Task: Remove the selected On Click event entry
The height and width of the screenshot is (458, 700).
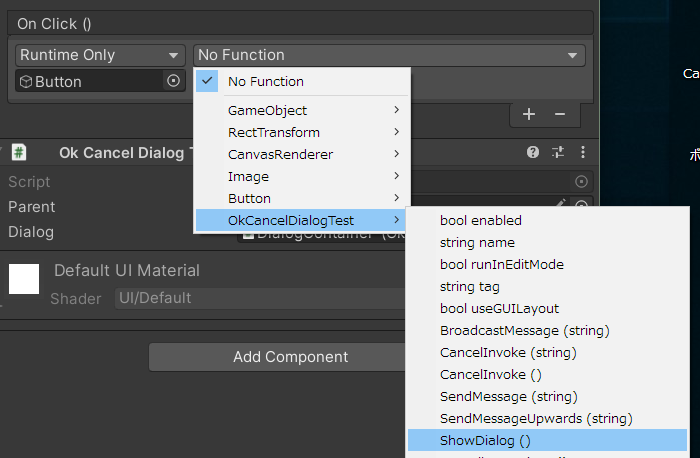Action: [560, 114]
